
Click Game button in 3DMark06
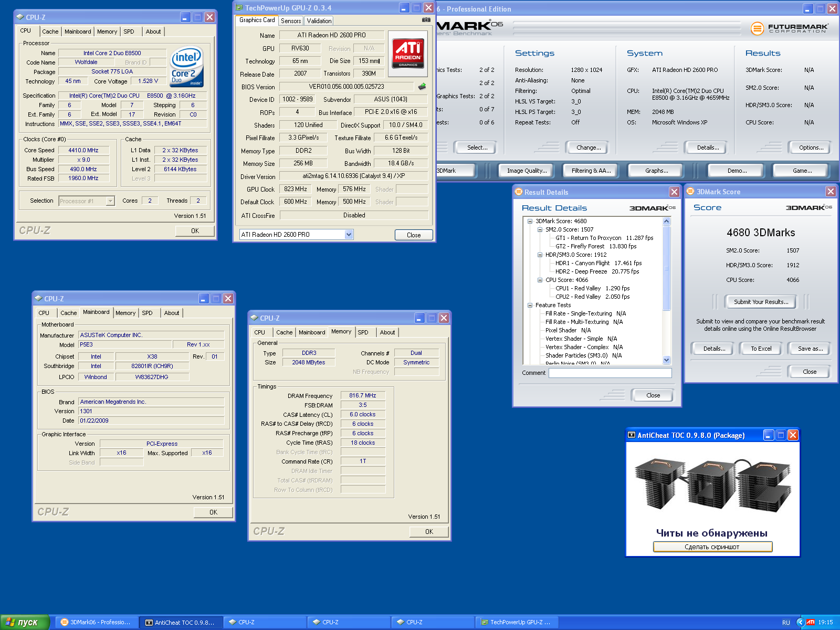tap(802, 171)
